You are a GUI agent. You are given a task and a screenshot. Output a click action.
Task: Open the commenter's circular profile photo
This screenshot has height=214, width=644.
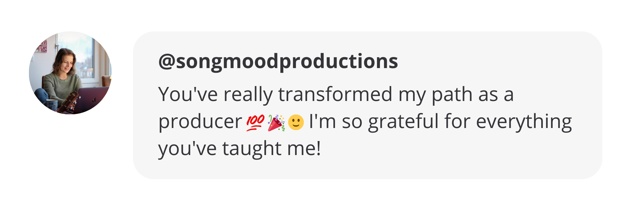[70, 73]
